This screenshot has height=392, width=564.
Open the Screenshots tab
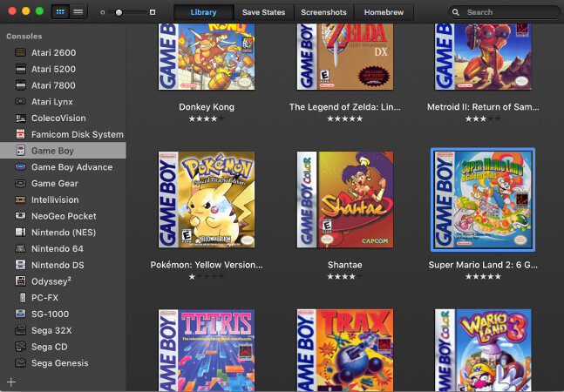[x=323, y=12]
